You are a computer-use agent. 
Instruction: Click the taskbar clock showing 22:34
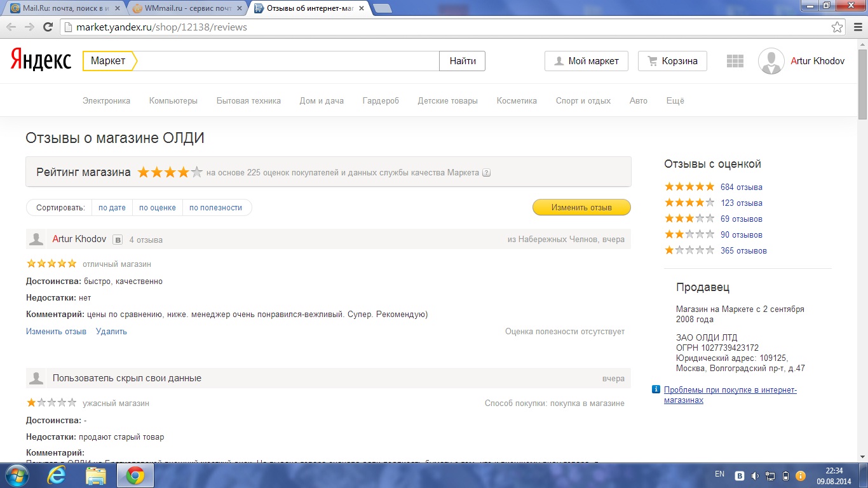pos(834,475)
